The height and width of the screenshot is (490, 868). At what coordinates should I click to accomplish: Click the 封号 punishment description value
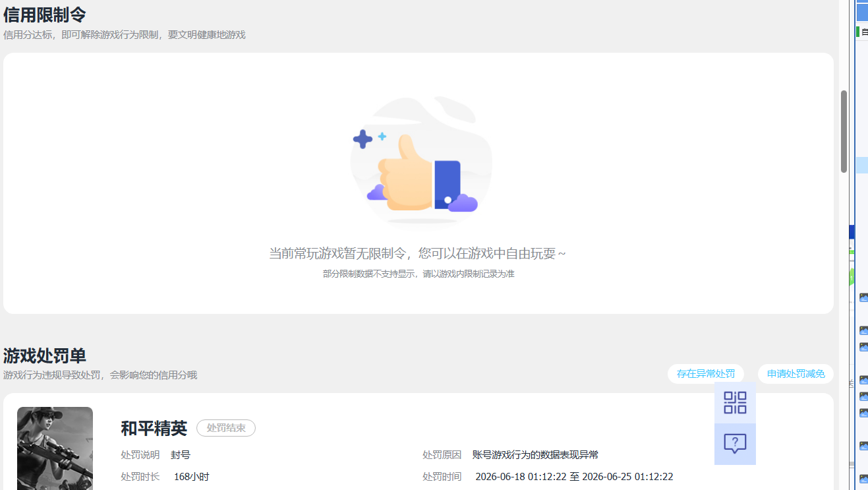[181, 455]
